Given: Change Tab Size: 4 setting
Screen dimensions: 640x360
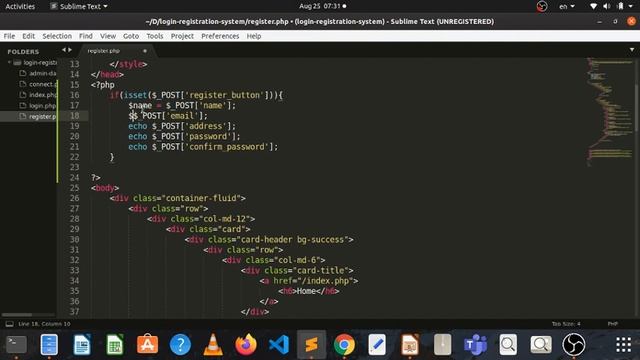Looking at the screenshot, I should point(566,324).
